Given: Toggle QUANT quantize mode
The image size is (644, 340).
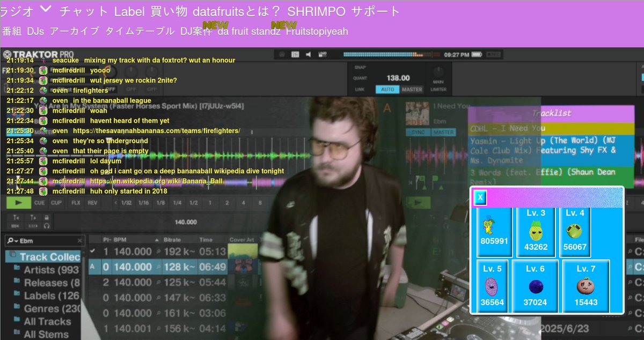Looking at the screenshot, I should click(x=360, y=78).
